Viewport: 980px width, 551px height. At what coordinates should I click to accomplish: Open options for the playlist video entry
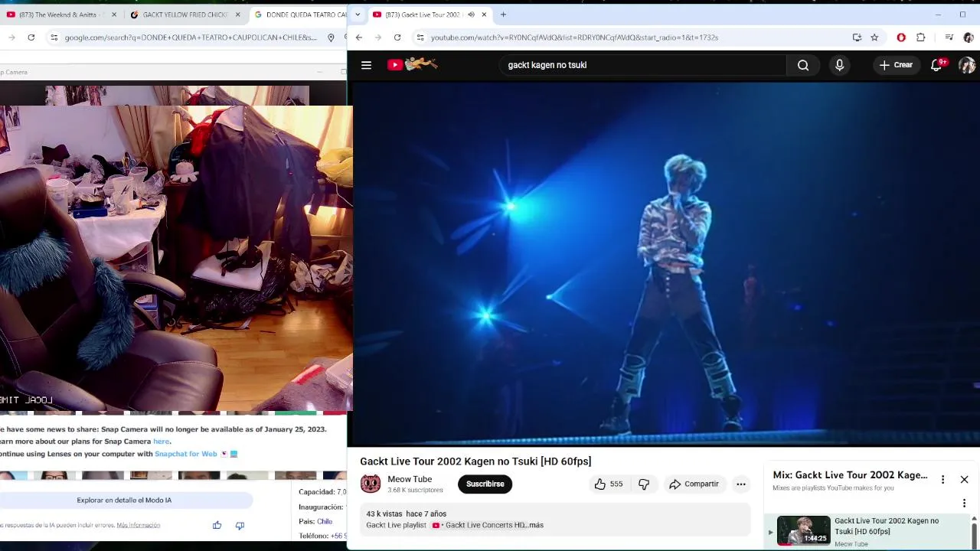(x=964, y=503)
